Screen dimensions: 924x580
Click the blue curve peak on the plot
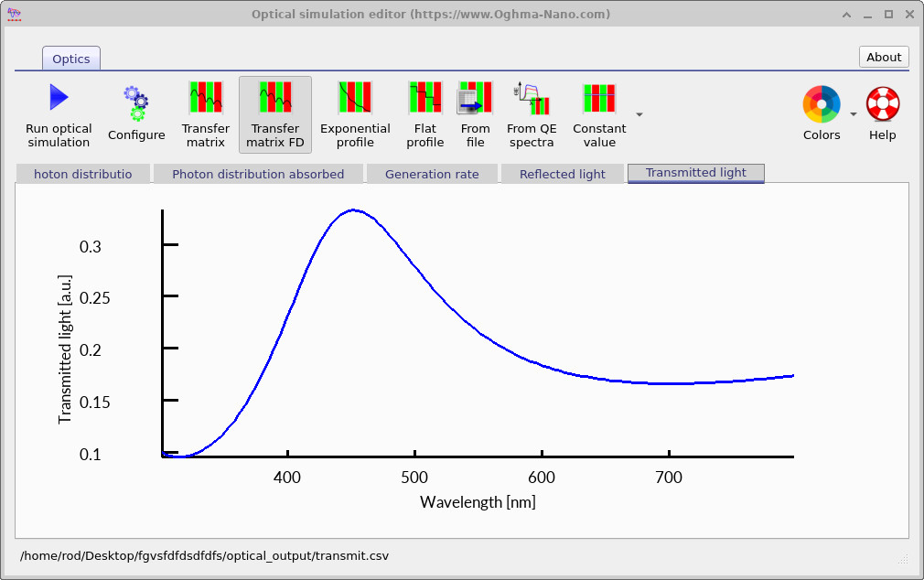(353, 209)
